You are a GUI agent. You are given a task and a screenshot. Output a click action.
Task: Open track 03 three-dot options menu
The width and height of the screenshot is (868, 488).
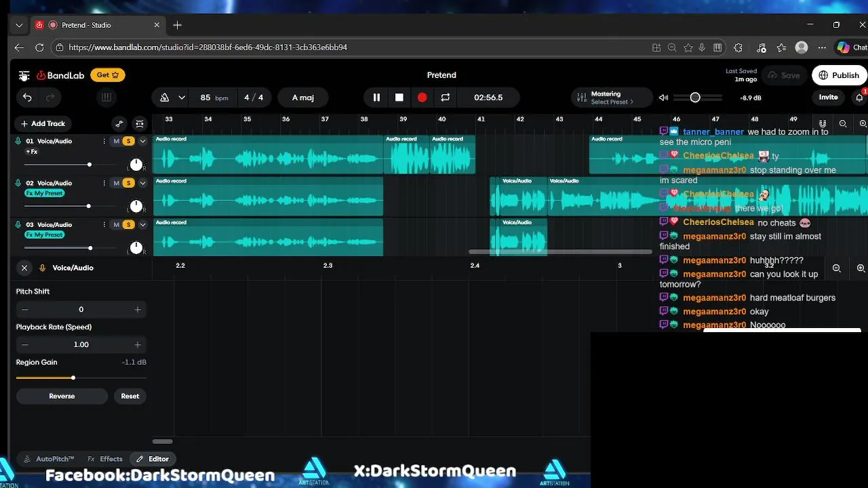coord(104,224)
